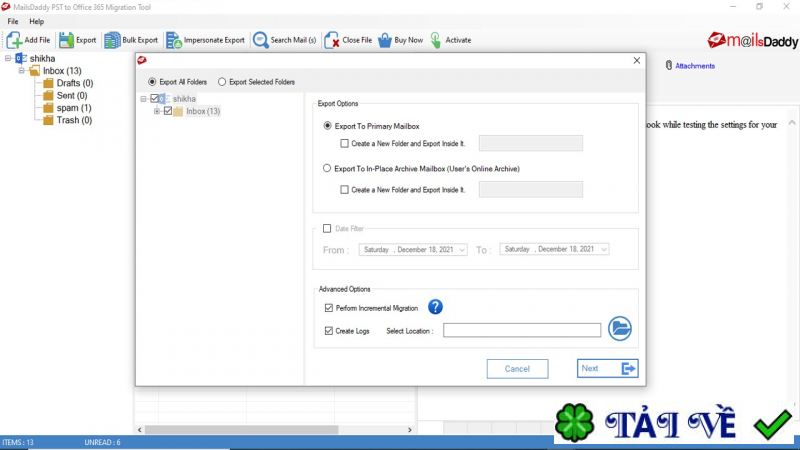Click the Export toolbar icon

tap(66, 40)
